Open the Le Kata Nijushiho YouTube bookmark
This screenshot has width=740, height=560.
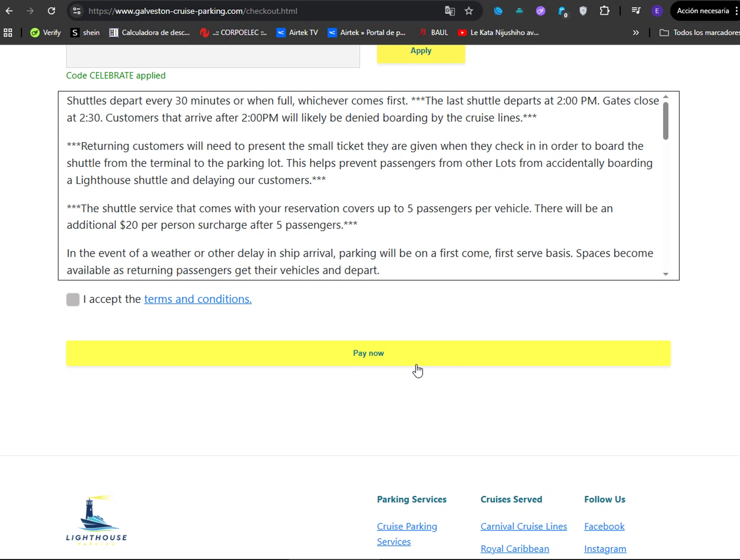click(x=498, y=33)
